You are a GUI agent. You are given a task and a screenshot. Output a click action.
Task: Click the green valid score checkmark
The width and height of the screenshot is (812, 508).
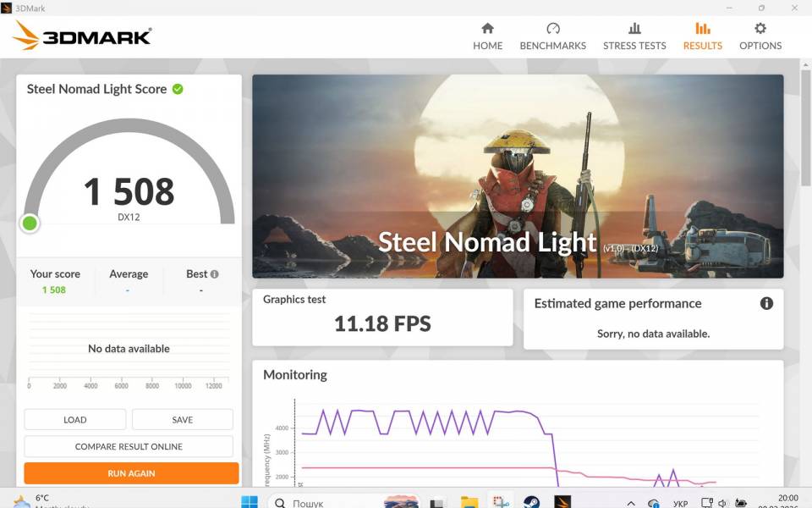click(x=178, y=89)
